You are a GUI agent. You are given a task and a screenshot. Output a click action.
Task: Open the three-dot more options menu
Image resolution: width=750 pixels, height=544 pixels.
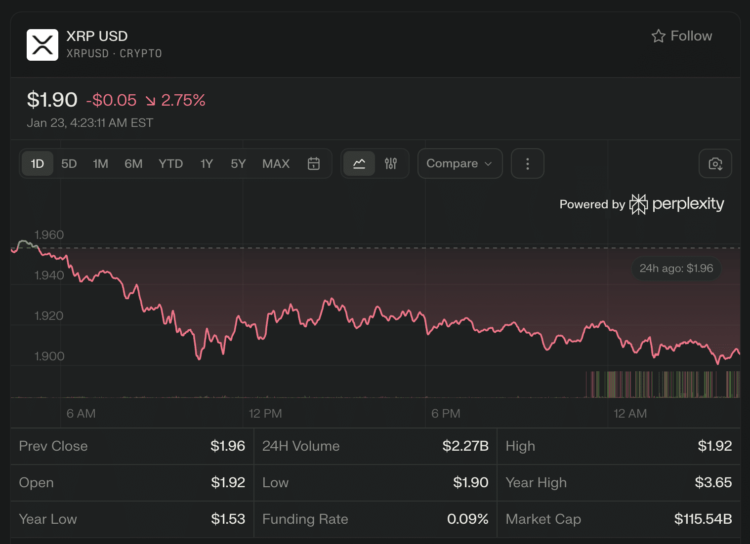point(528,164)
